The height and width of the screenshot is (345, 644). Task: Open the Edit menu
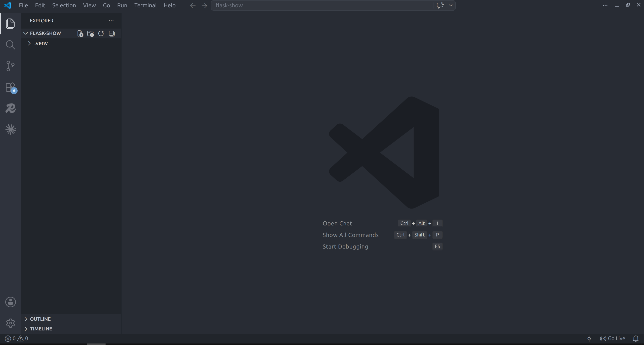pos(40,5)
